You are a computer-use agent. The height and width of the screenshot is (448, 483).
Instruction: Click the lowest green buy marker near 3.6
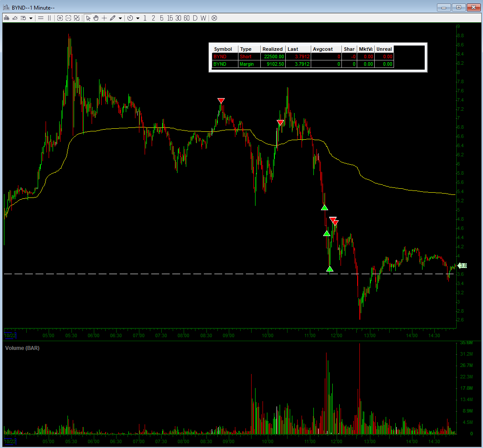pyautogui.click(x=330, y=269)
